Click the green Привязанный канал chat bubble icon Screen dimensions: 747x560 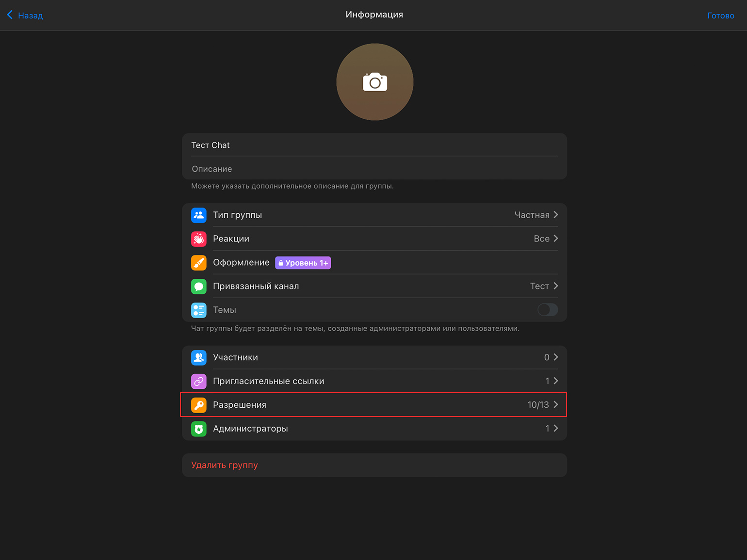[199, 286]
